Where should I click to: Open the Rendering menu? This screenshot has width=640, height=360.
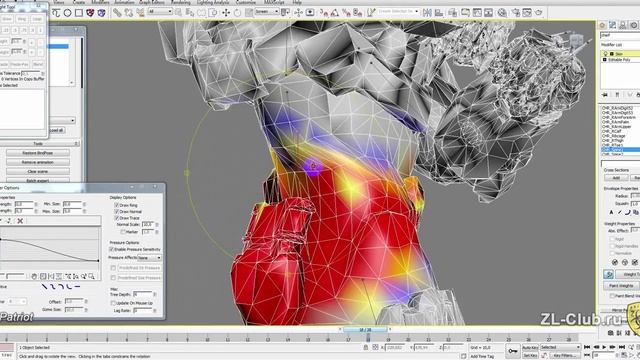(180, 2)
